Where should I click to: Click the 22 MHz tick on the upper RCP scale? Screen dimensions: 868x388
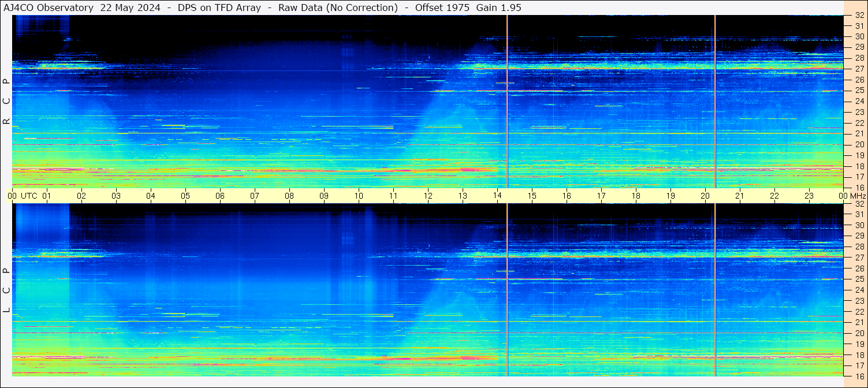coord(859,124)
